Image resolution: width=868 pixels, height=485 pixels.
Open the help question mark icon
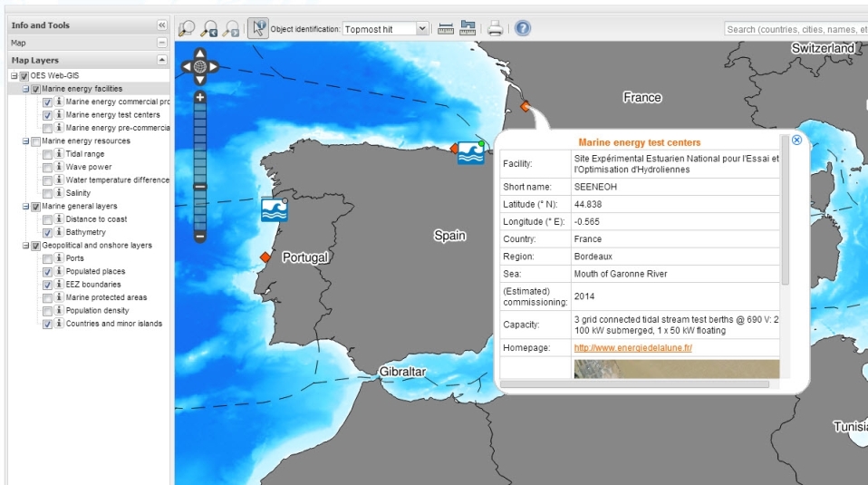523,29
